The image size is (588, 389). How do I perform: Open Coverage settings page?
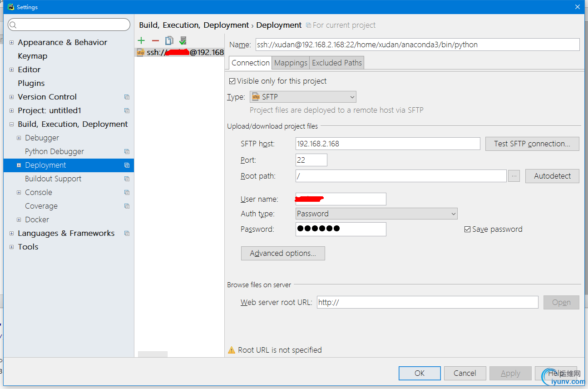point(41,206)
